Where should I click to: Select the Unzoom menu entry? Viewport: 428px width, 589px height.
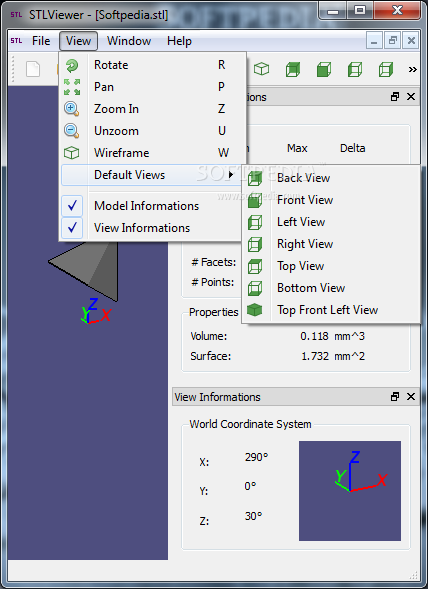[x=153, y=131]
